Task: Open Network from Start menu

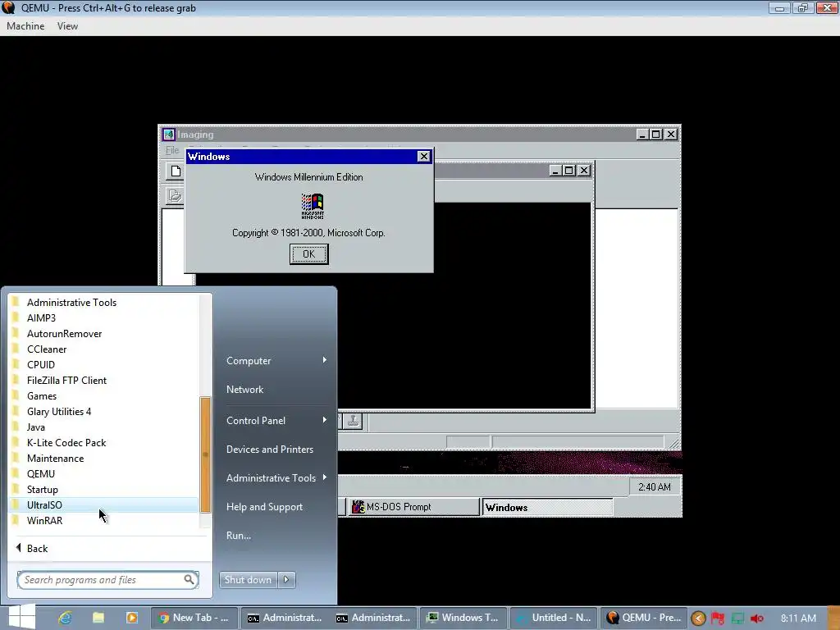Action: pyautogui.click(x=244, y=390)
